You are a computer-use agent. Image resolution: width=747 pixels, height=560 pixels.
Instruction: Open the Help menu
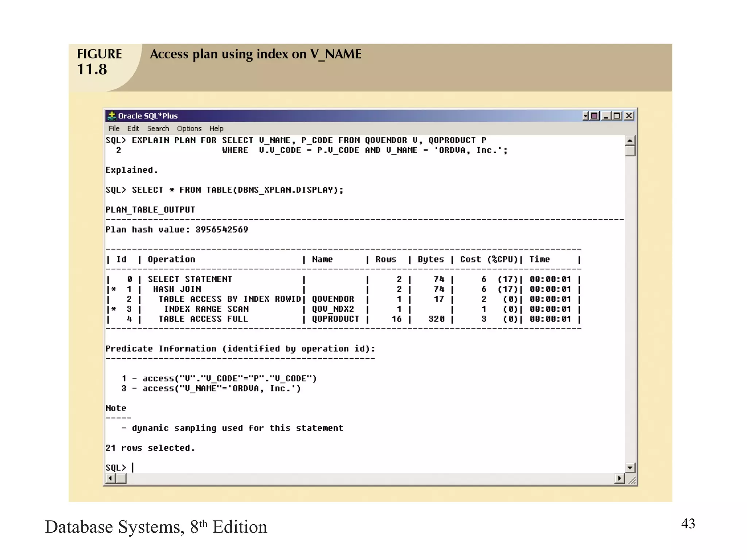pos(216,128)
